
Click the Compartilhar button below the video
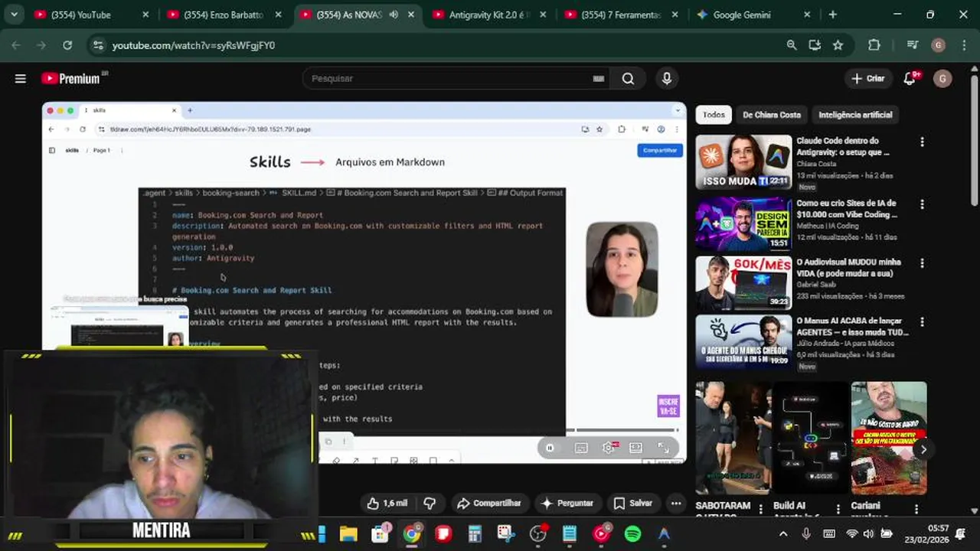tap(488, 504)
